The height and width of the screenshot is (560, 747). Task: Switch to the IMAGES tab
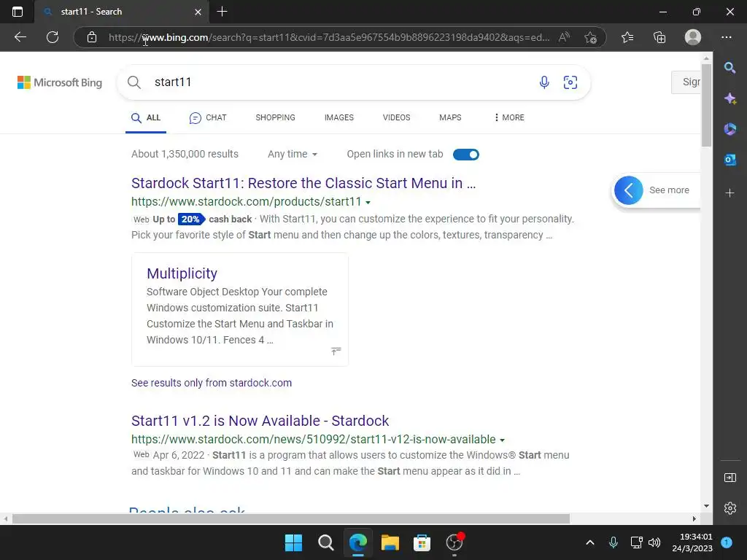pos(339,117)
